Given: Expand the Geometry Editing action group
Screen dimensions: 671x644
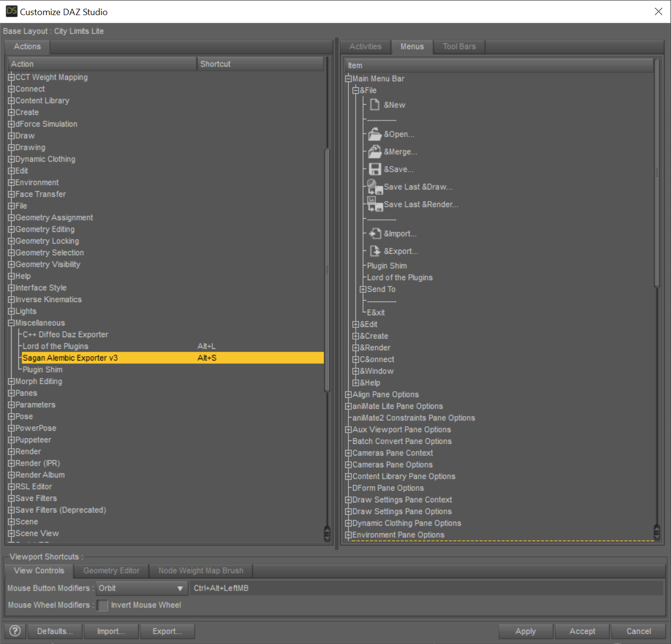Looking at the screenshot, I should click(x=11, y=229).
